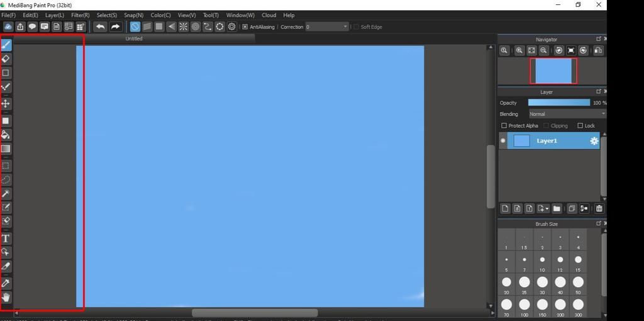Click the export share icon
This screenshot has height=321, width=644.
20,26
